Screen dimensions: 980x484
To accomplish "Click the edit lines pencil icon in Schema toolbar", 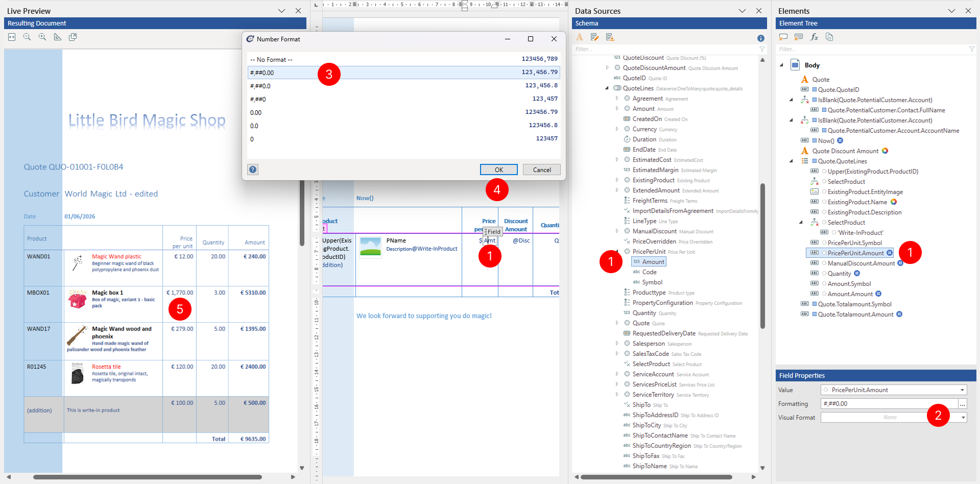I will pos(594,37).
